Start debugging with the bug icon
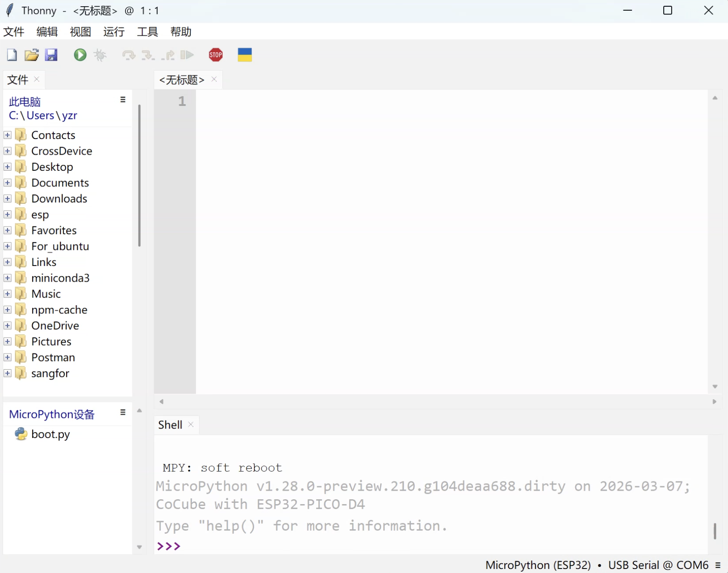The height and width of the screenshot is (573, 728). (100, 55)
